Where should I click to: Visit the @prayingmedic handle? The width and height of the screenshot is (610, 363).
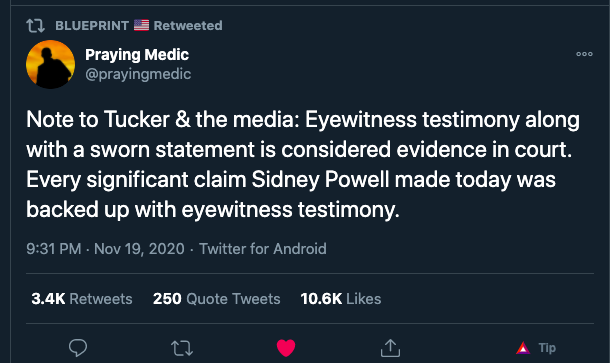138,74
